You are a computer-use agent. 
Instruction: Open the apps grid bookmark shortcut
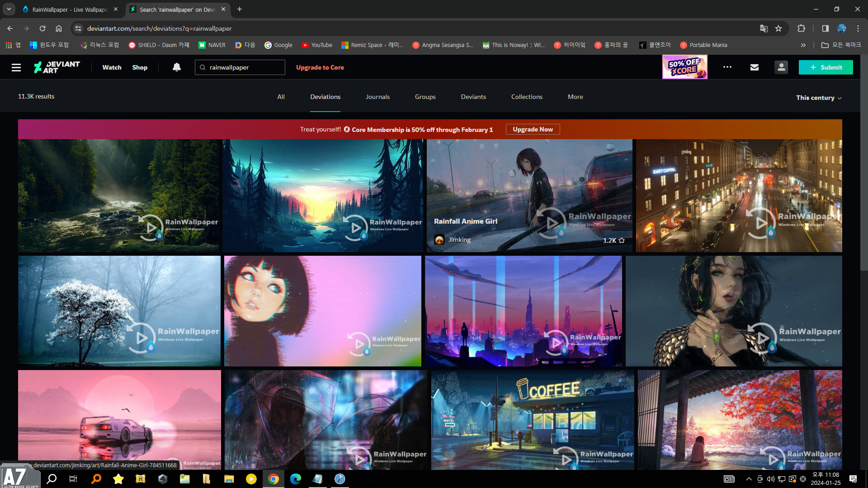13,45
